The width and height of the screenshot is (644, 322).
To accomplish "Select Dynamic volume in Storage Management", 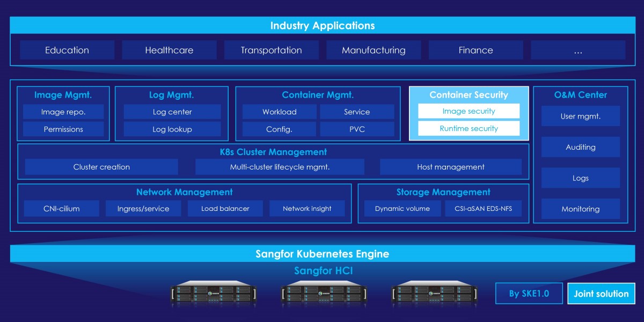I will click(x=402, y=208).
